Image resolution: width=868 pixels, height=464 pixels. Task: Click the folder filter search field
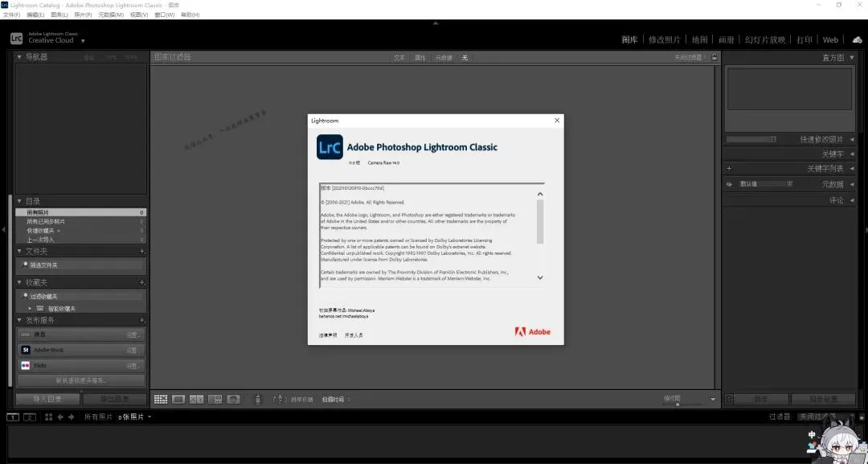click(x=81, y=265)
